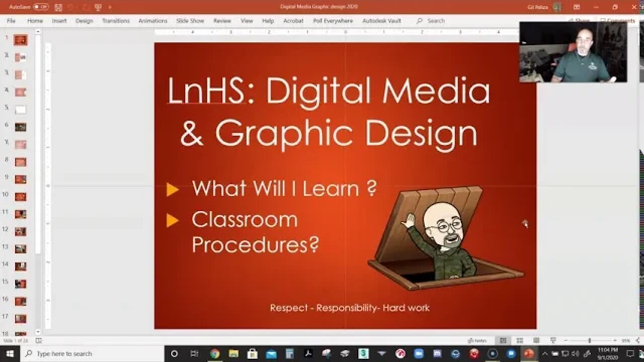Select slide 8 thumbnail
The image size is (644, 362).
tap(21, 162)
